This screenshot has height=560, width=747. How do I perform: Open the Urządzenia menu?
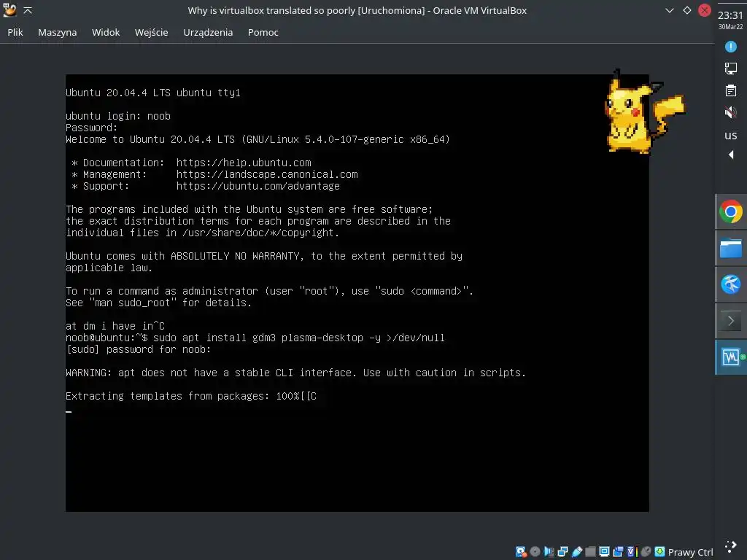[x=208, y=32]
